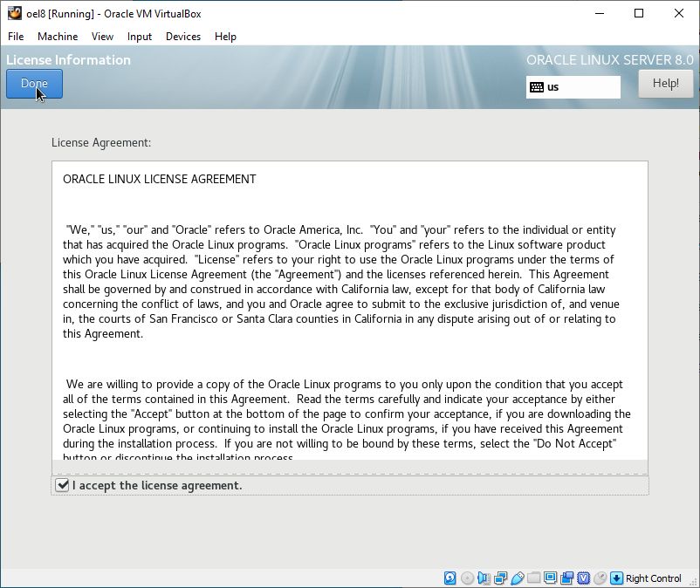Click the blue Done button
This screenshot has width=700, height=588.
click(x=34, y=84)
